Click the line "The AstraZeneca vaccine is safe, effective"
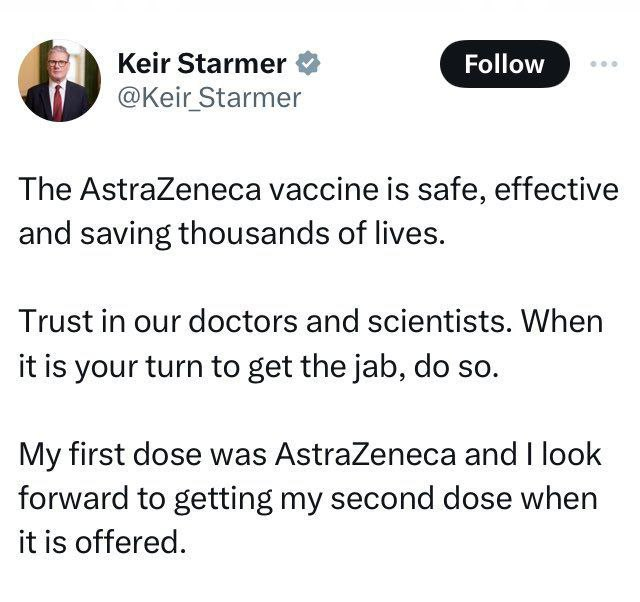This screenshot has width=640, height=602. coord(318,191)
